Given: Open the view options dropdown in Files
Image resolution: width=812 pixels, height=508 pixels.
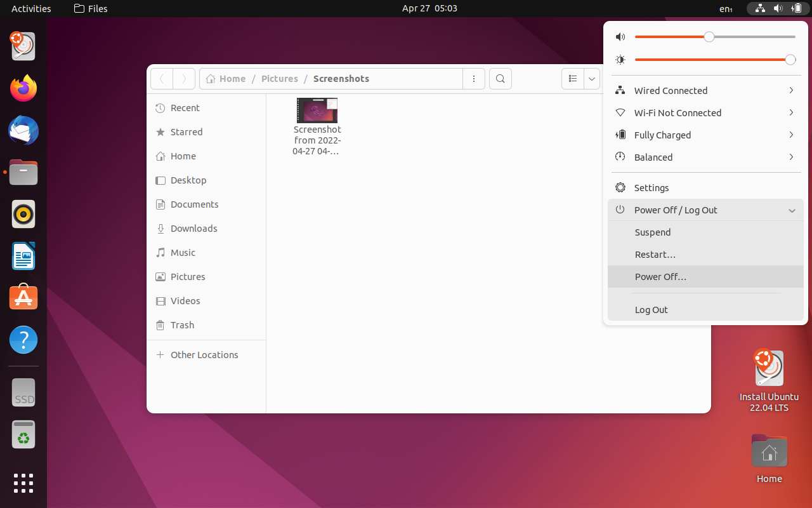Looking at the screenshot, I should (x=592, y=79).
